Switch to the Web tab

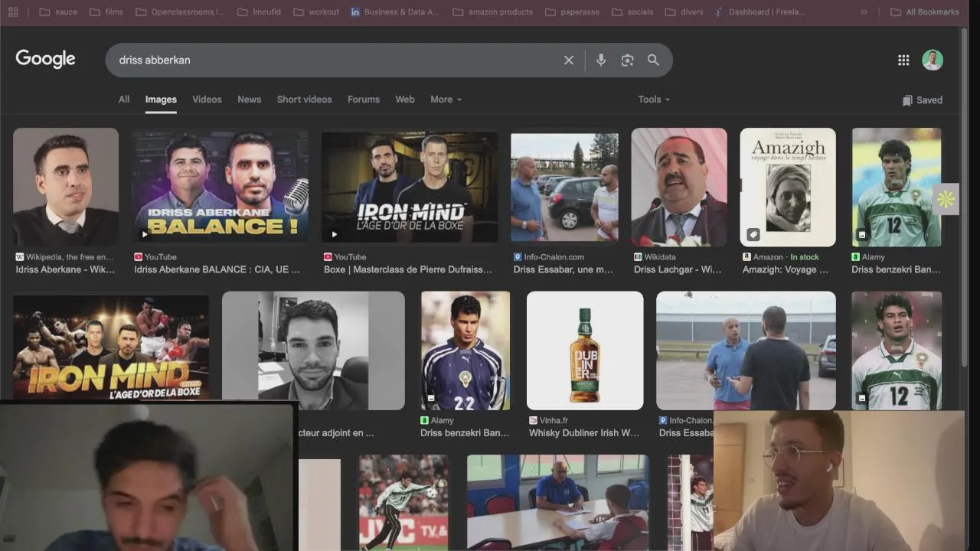[405, 99]
